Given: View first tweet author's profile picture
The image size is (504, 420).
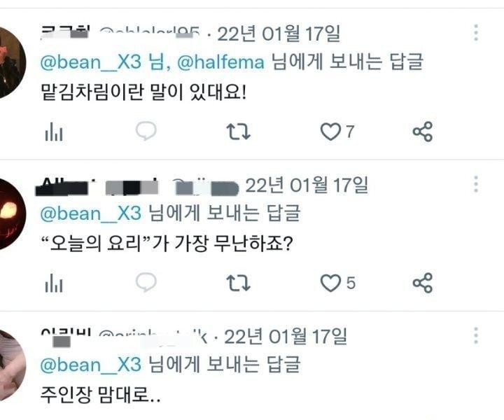Looking at the screenshot, I should click(11, 63).
